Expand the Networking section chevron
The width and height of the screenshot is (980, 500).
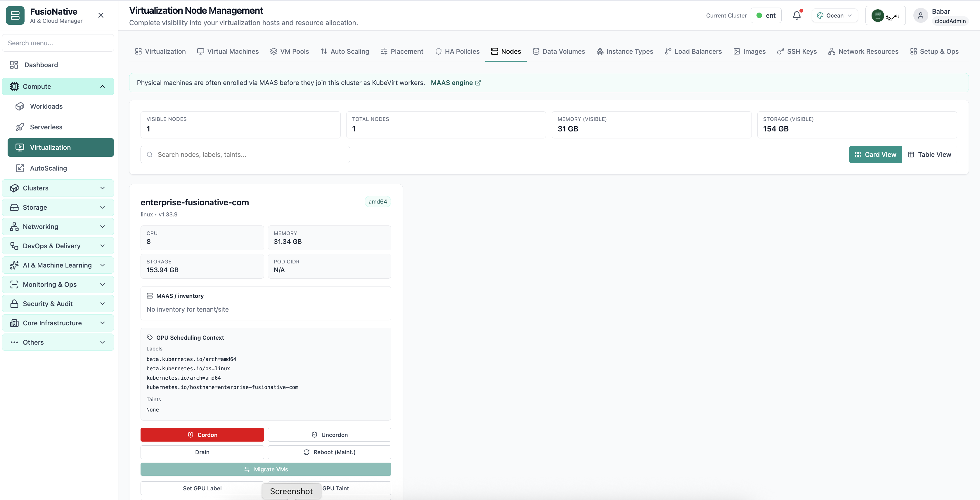[102, 227]
